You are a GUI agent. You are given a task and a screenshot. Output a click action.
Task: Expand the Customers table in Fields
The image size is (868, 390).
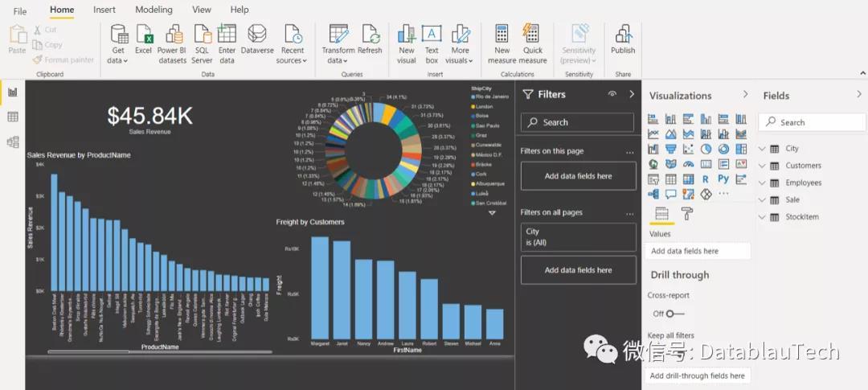(x=762, y=166)
